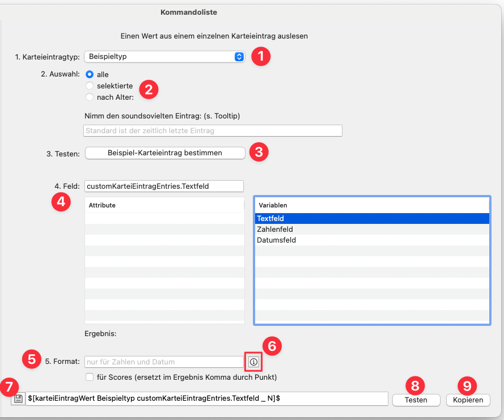
Task: Click 'Beispiel-Karteieintrag bestimmen' button
Action: (x=165, y=153)
